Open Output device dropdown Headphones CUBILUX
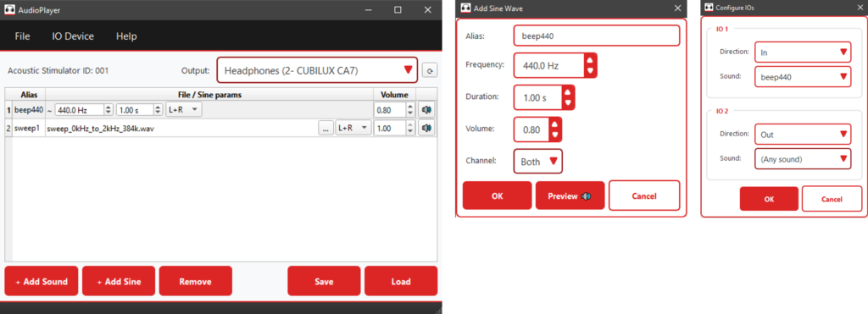The height and width of the screenshot is (314, 868). pyautogui.click(x=317, y=70)
